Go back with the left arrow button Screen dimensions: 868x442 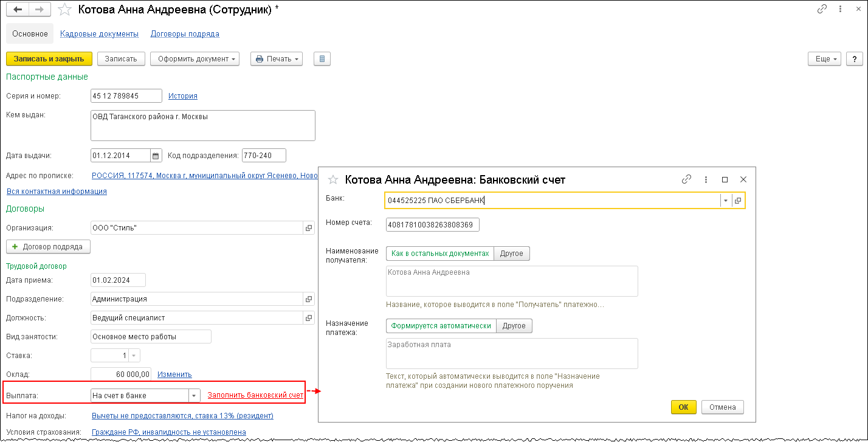[x=18, y=10]
